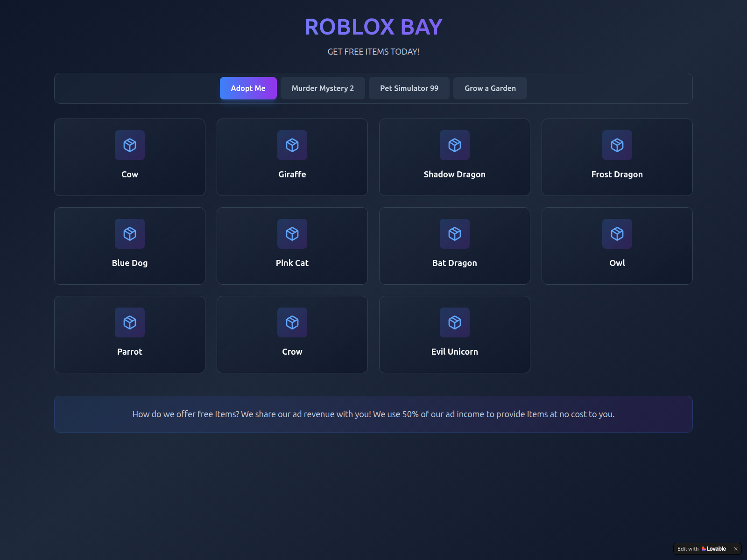Select the Blue Dog name
The width and height of the screenshot is (747, 560).
pyautogui.click(x=130, y=263)
